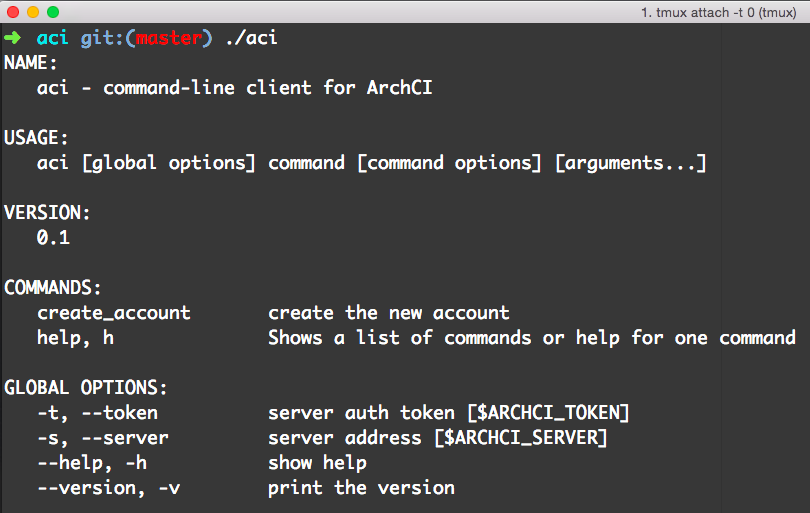Click the 'print the version' description
Screen dimensions: 810x513
tap(362, 488)
